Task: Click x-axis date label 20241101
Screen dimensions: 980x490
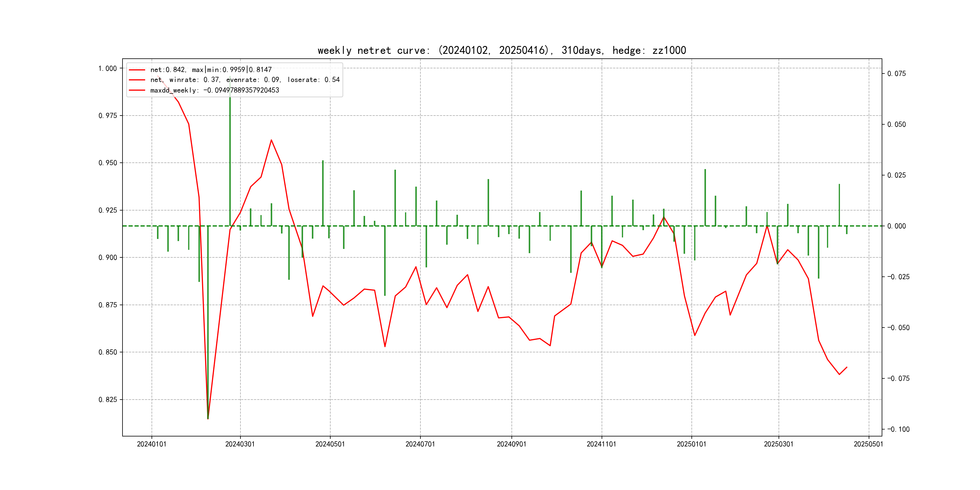Action: click(601, 444)
